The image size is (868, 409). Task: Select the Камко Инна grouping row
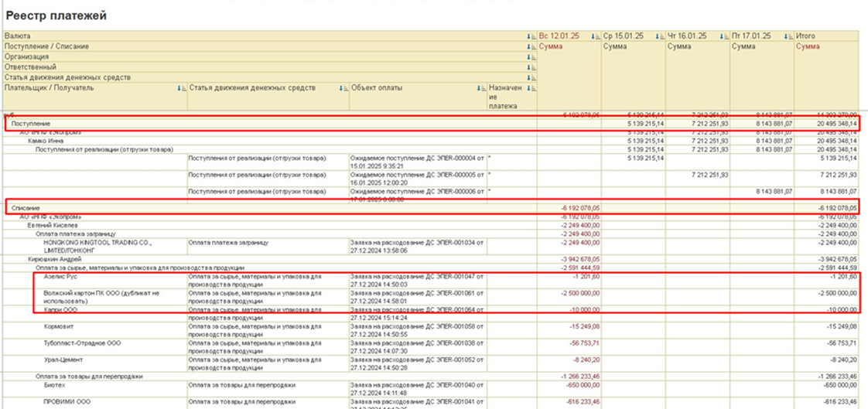[x=432, y=141]
